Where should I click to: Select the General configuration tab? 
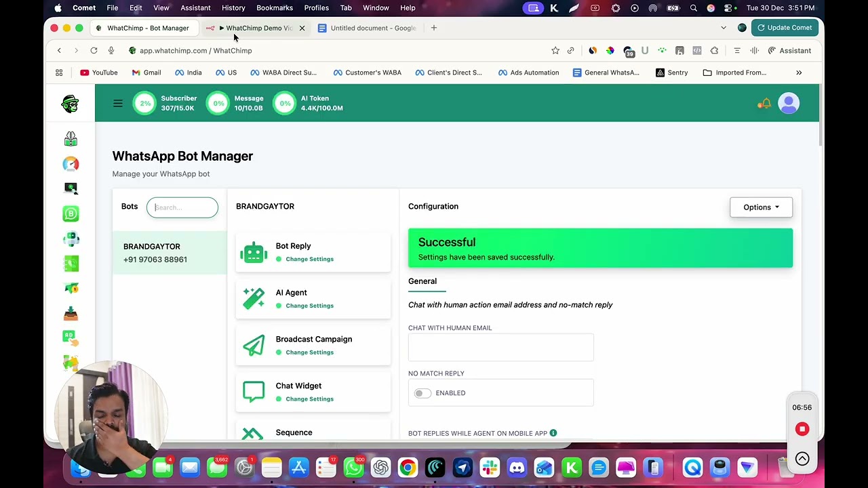pyautogui.click(x=422, y=281)
